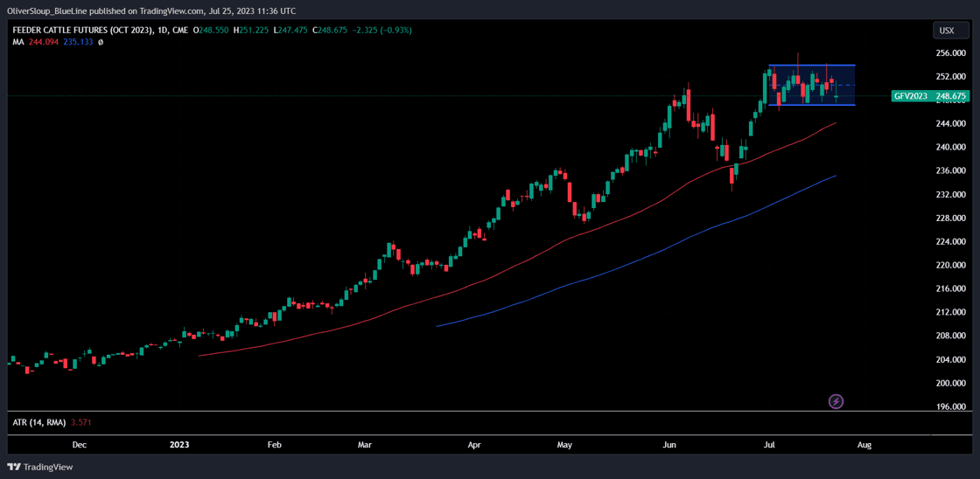Click the 236.000 price axis label

pyautogui.click(x=952, y=171)
